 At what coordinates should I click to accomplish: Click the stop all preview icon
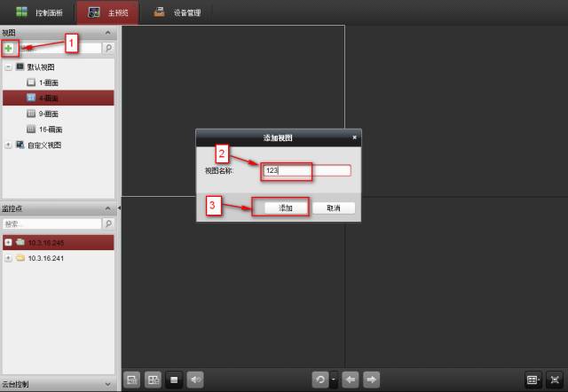175,380
